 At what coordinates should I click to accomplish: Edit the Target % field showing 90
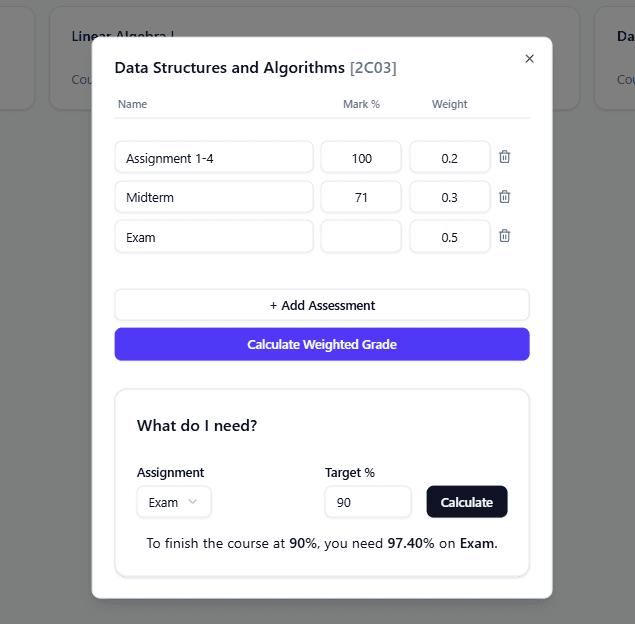(368, 502)
